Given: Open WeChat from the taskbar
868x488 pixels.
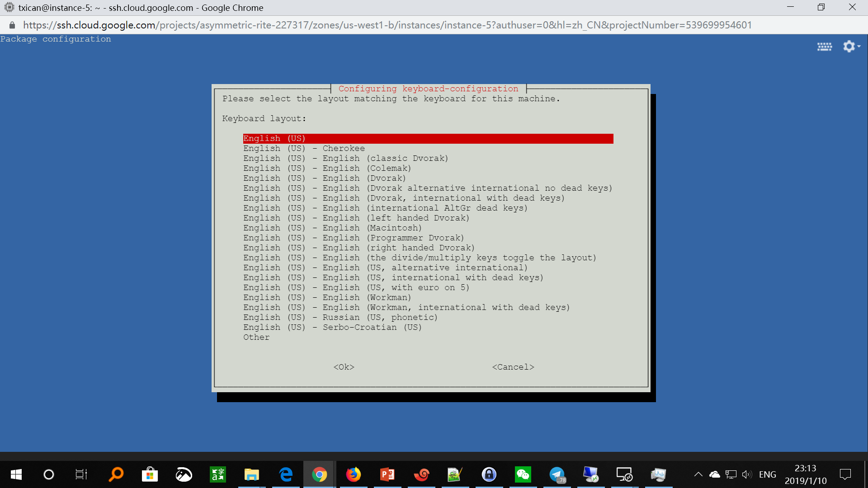Looking at the screenshot, I should point(523,474).
